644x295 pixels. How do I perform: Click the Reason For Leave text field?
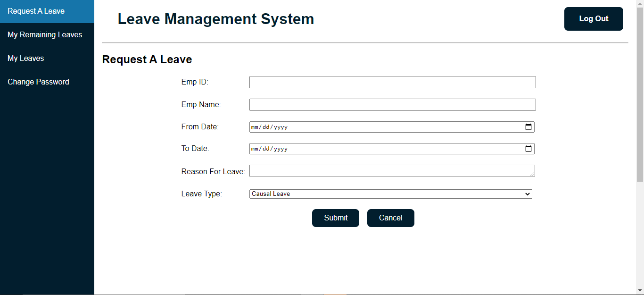pos(392,170)
